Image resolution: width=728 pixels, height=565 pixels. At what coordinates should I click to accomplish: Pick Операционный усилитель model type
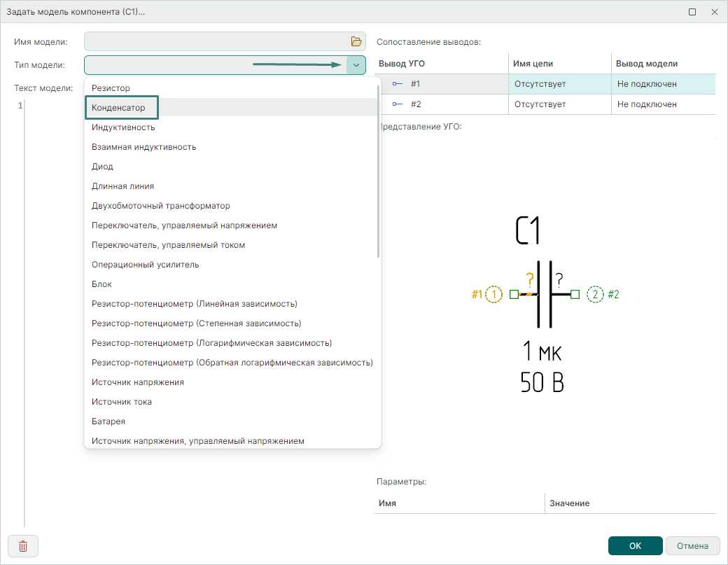point(145,265)
